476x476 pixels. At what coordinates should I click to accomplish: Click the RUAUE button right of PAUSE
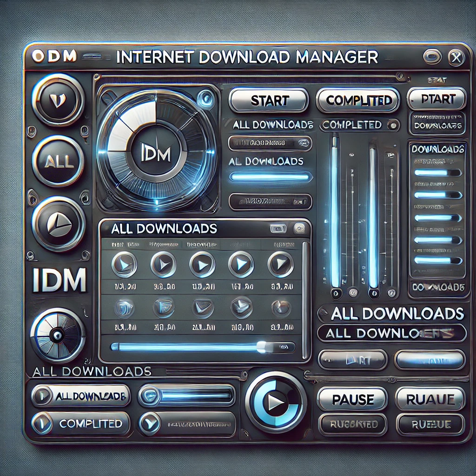click(430, 399)
